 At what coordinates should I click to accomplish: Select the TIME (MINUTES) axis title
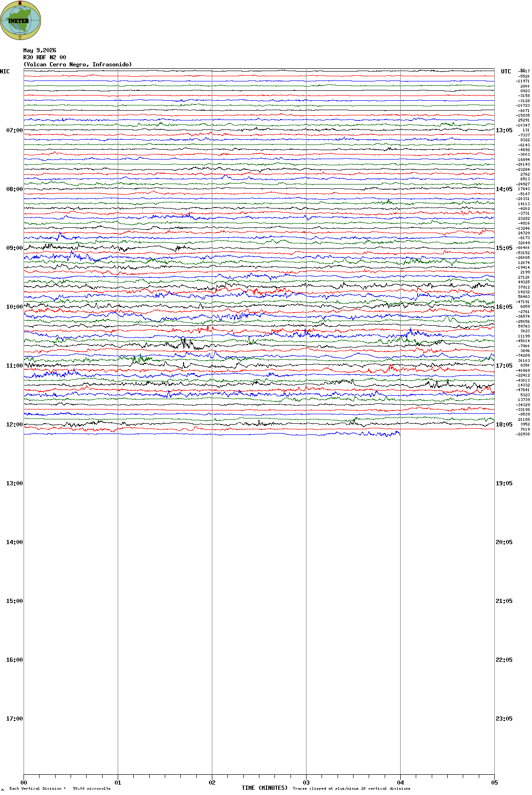(265, 788)
